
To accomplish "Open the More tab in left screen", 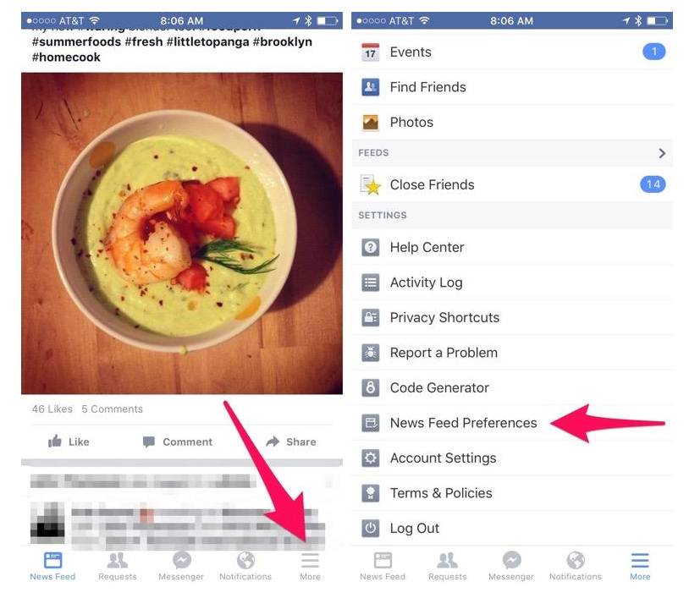I will (310, 566).
